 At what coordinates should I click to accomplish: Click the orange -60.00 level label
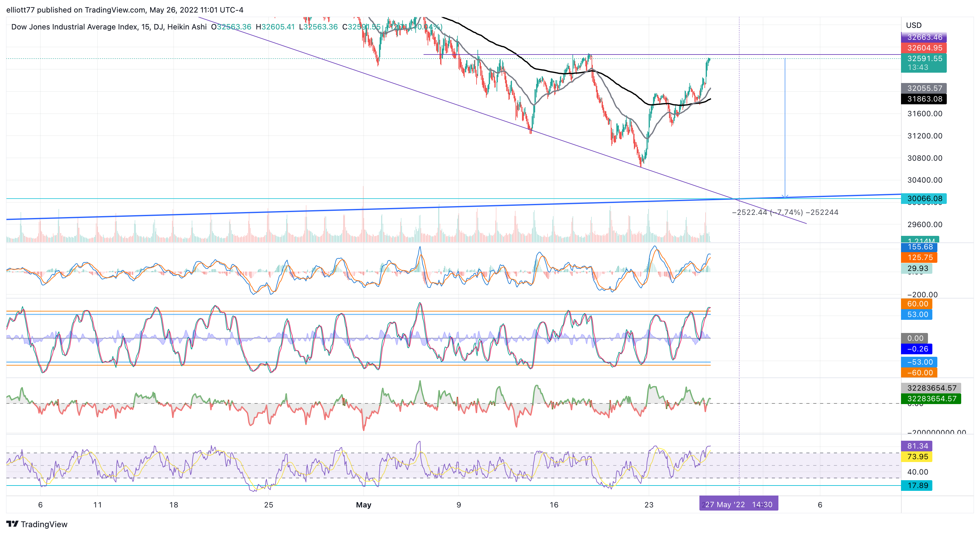pos(919,373)
